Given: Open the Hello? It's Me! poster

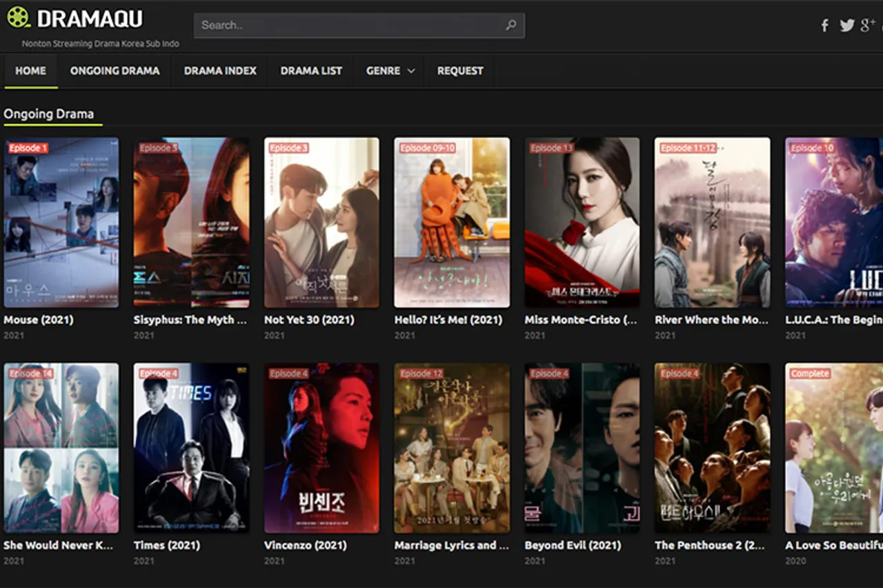Looking at the screenshot, I should 452,223.
